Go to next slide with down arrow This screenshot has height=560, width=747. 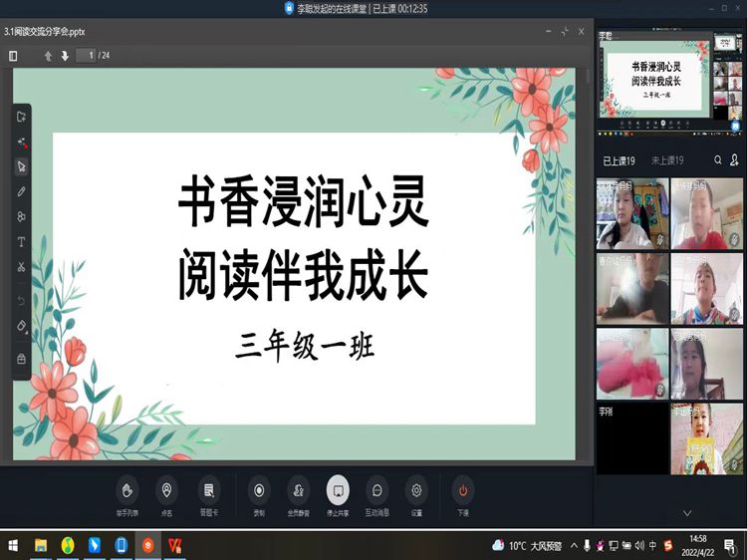click(65, 56)
